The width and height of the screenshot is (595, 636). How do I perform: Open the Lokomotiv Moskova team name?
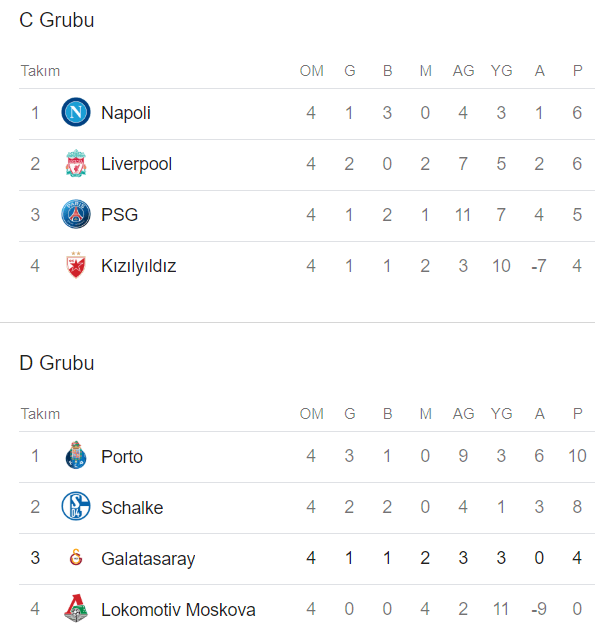(178, 610)
